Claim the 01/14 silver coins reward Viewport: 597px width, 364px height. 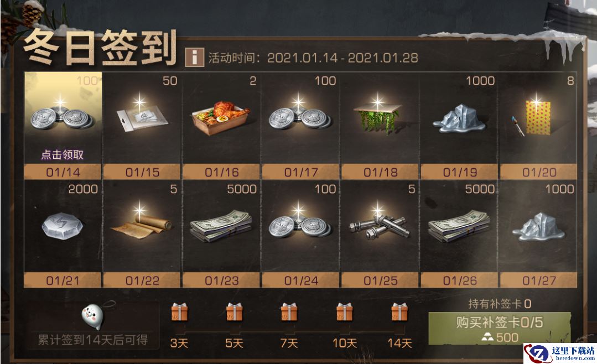click(x=63, y=126)
